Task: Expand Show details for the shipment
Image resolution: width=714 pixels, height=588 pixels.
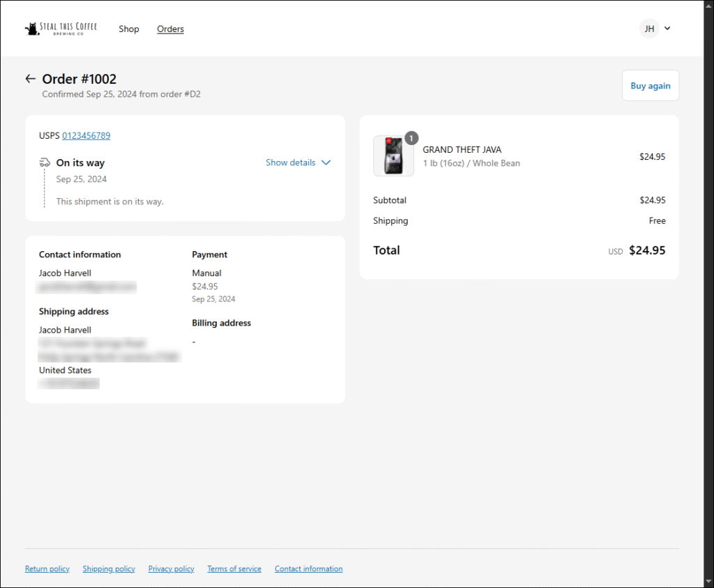Action: point(291,163)
